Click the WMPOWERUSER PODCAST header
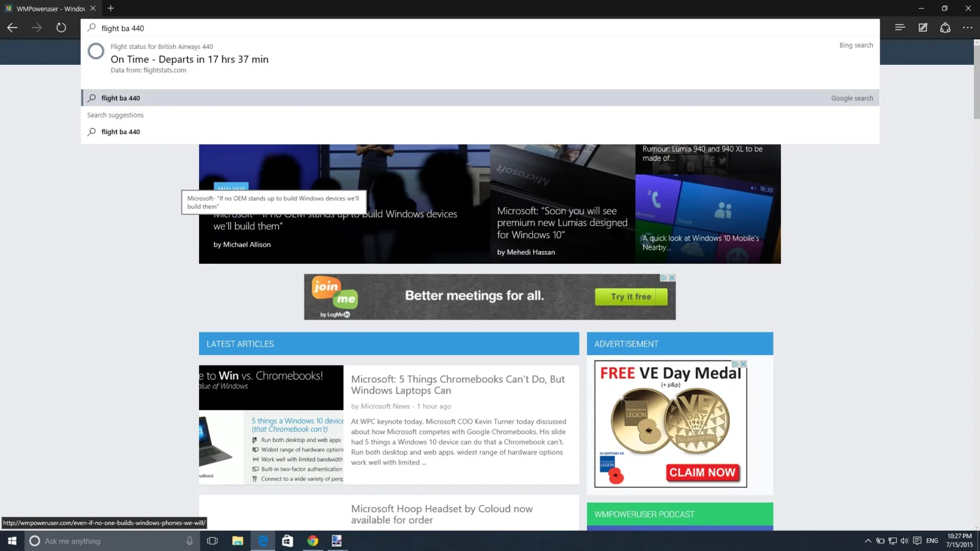This screenshot has width=980, height=551. point(680,514)
